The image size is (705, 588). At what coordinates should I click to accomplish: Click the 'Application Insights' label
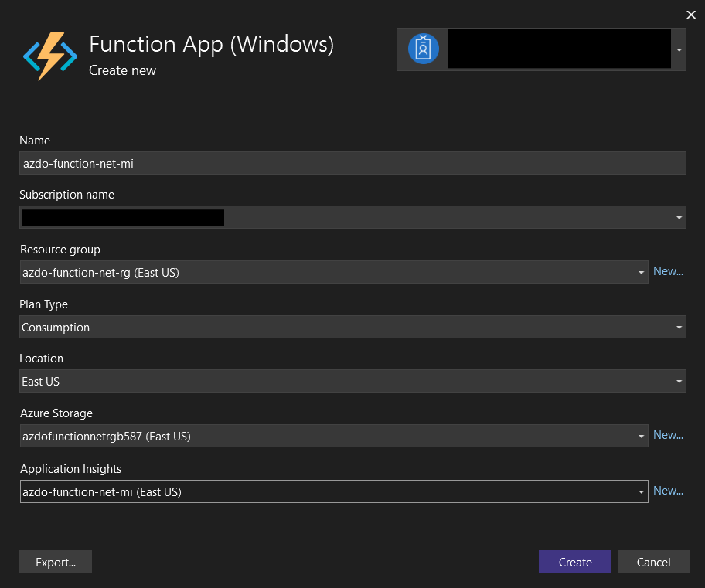70,469
